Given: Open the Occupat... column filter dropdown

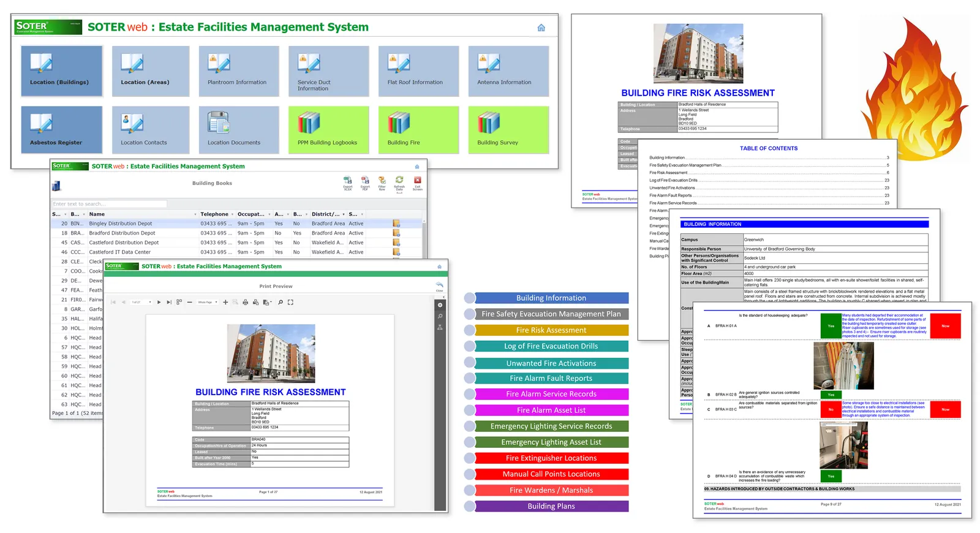Looking at the screenshot, I should (269, 214).
